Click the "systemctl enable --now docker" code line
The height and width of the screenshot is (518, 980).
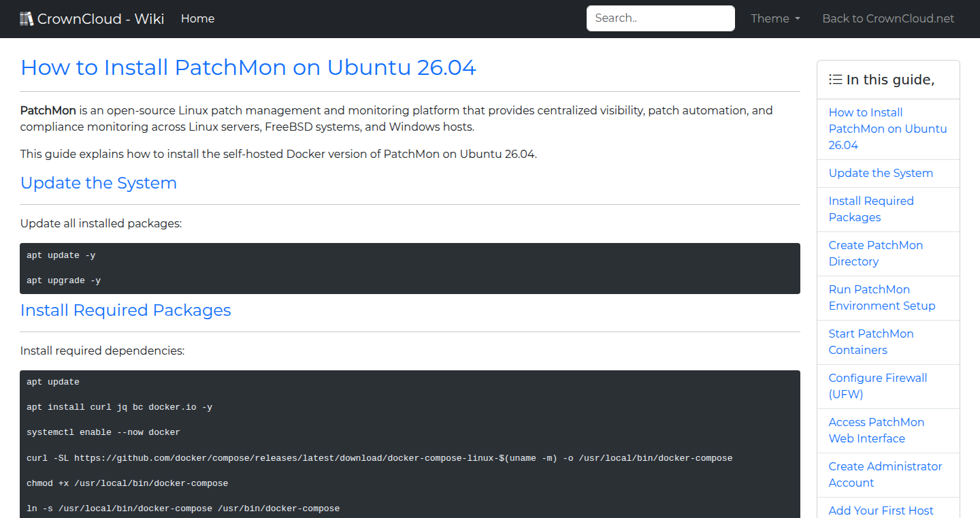(x=103, y=432)
